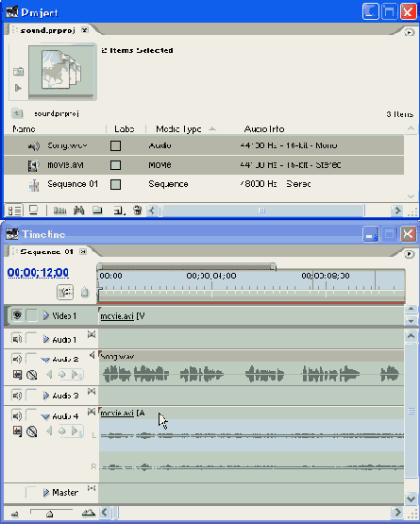Mute Audio 1 track speaker toggle
420x524 pixels.
pos(16,339)
